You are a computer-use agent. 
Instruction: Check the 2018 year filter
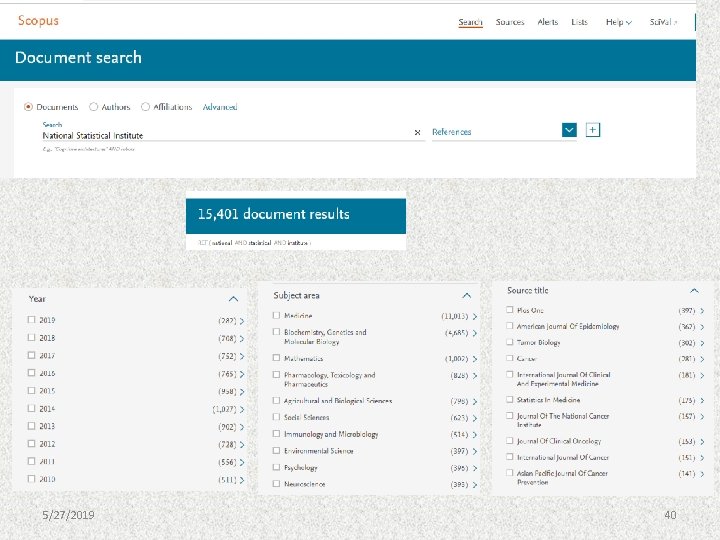(31, 338)
